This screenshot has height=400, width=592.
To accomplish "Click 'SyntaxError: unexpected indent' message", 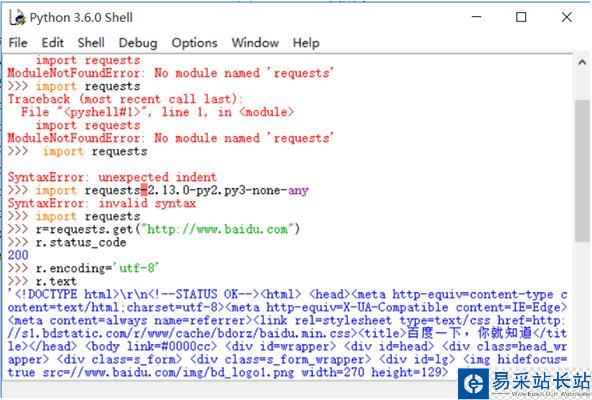I will [113, 177].
